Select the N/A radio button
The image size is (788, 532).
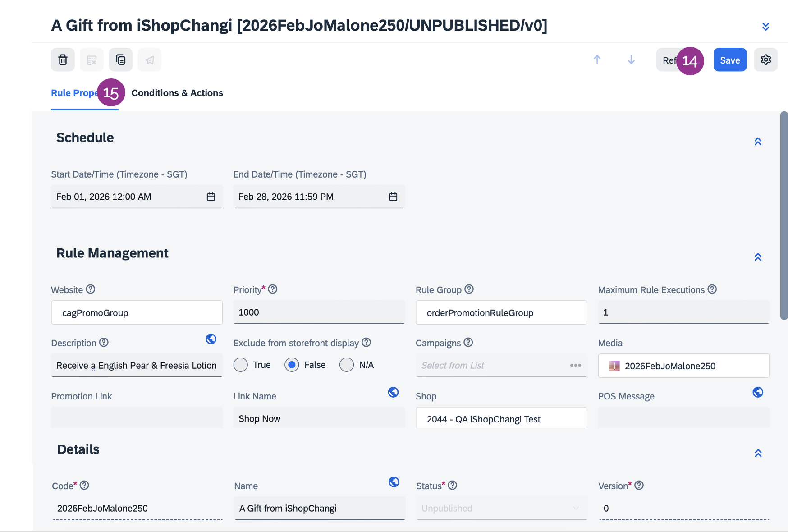pyautogui.click(x=347, y=365)
